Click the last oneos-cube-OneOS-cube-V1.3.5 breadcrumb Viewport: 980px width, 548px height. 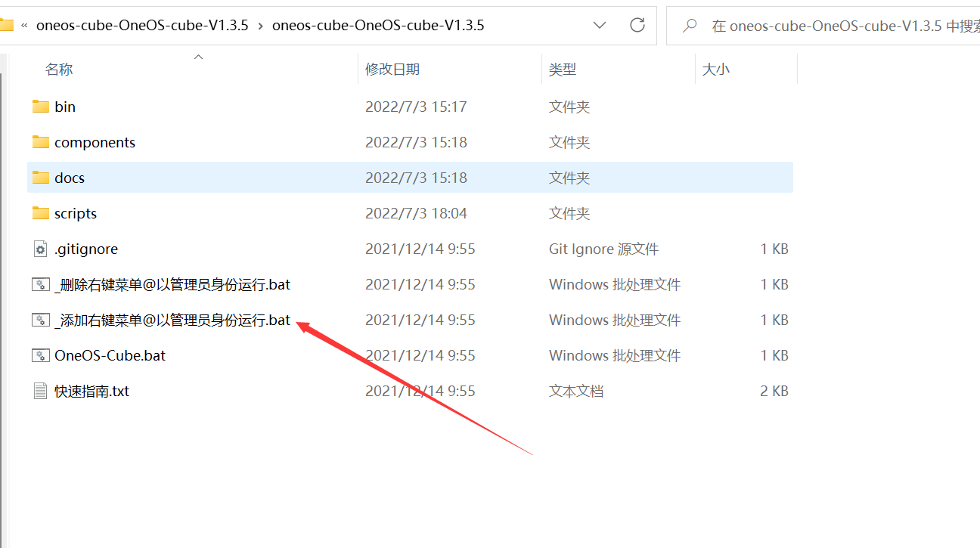pos(378,25)
